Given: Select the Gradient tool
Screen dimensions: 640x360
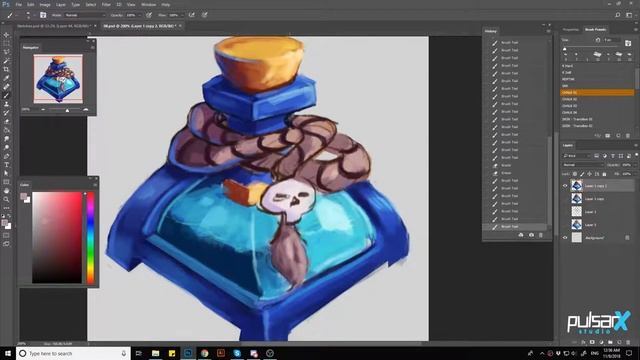Looking at the screenshot, I should [6, 130].
